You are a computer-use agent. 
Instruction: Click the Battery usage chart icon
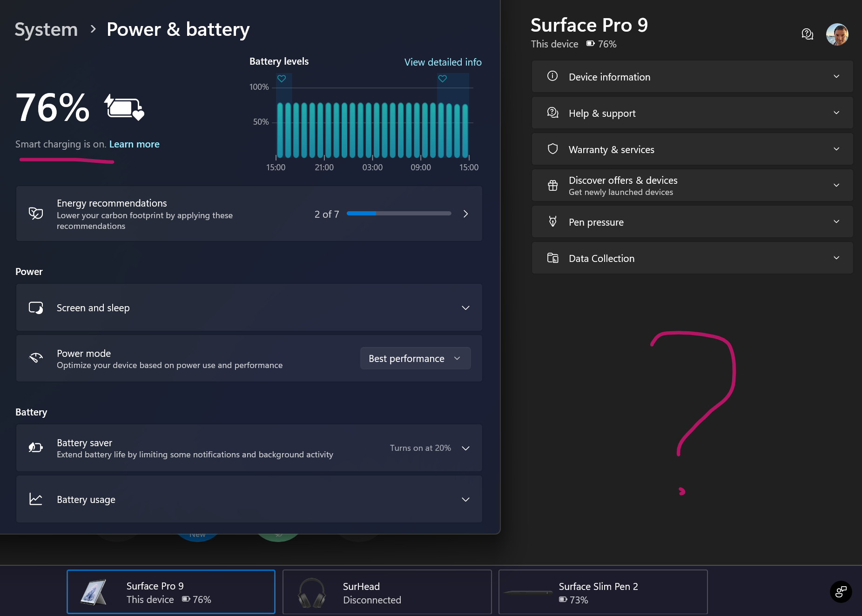pyautogui.click(x=35, y=499)
